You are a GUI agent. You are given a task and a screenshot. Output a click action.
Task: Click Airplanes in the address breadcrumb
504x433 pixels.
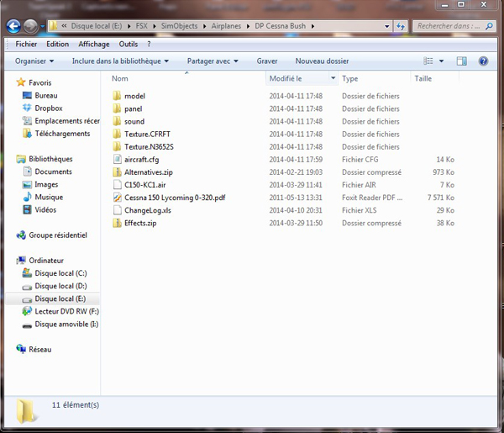coord(226,26)
